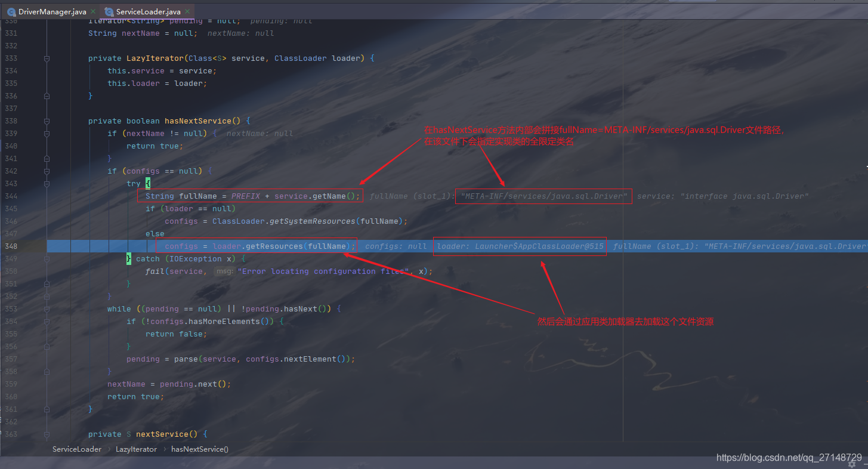Click the inline 'configs: null' debug value
This screenshot has width=868, height=469.
tap(396, 246)
